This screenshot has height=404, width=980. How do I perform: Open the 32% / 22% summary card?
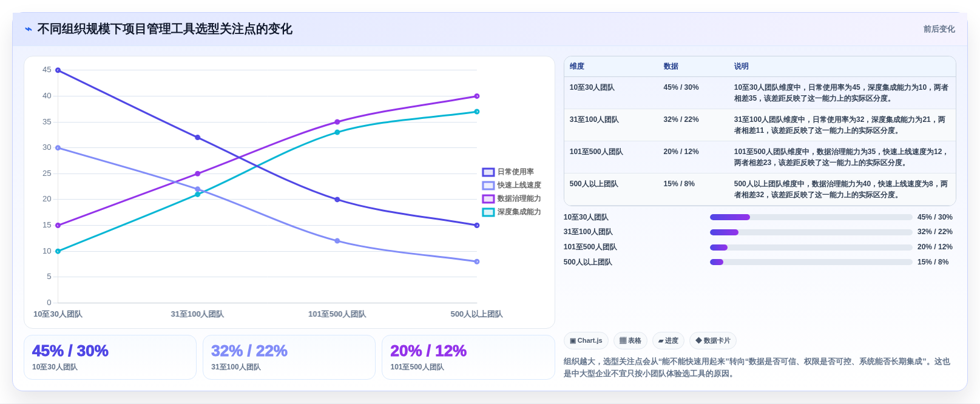coord(289,357)
